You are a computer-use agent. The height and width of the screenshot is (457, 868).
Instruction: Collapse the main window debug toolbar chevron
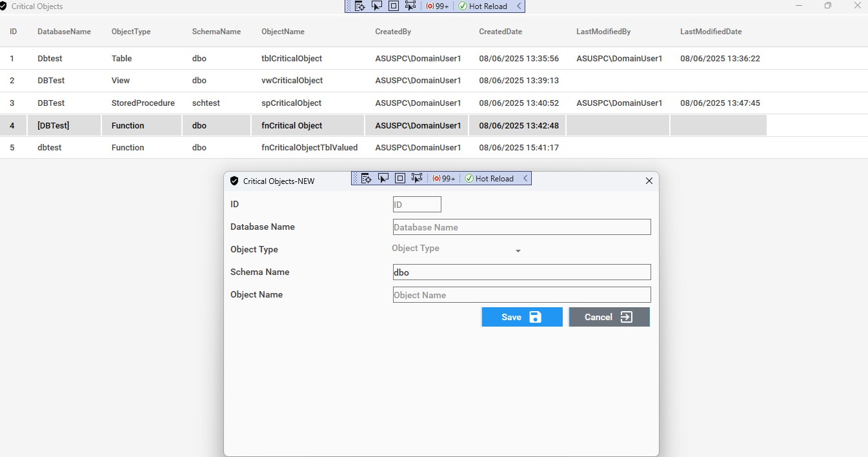519,6
